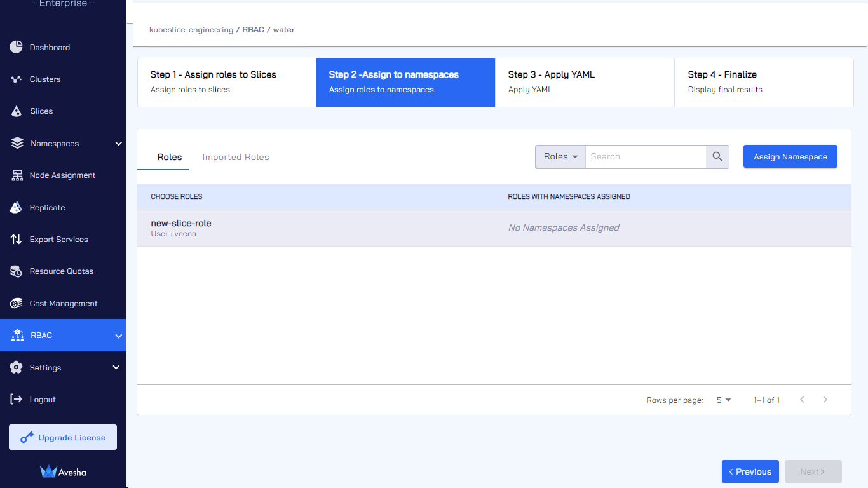Open the Dashboard menu item
The width and height of the screenshot is (868, 488).
[63, 48]
